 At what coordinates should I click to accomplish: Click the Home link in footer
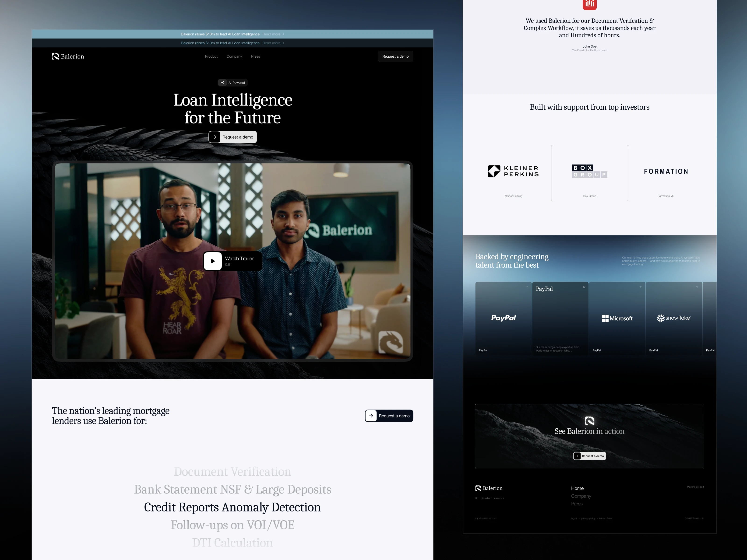pyautogui.click(x=577, y=488)
